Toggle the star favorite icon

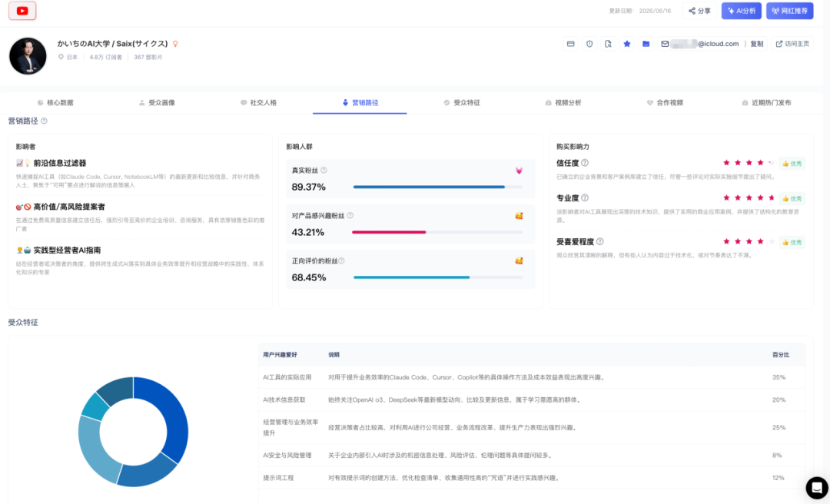(627, 44)
